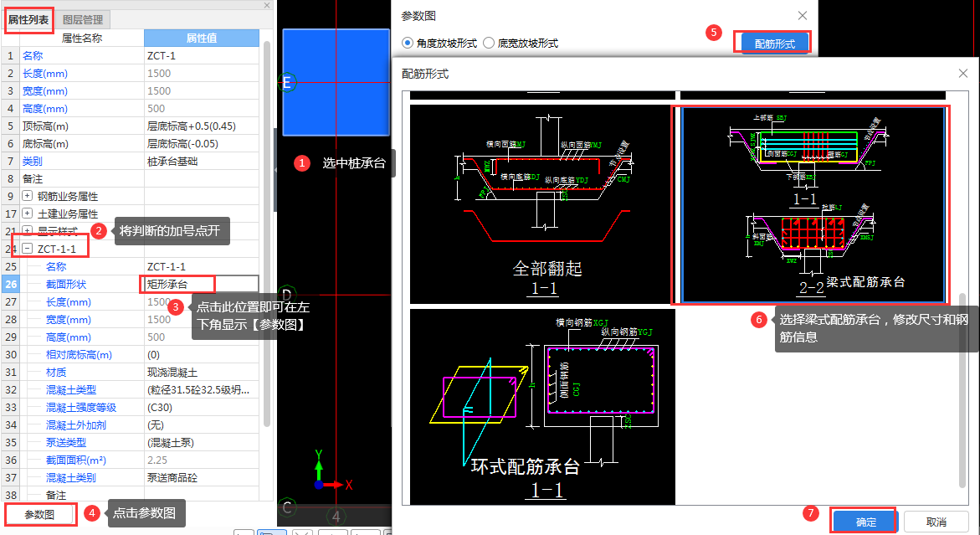Expand the 钢筋业务属性 group
Screen dimensions: 980x535
27,196
